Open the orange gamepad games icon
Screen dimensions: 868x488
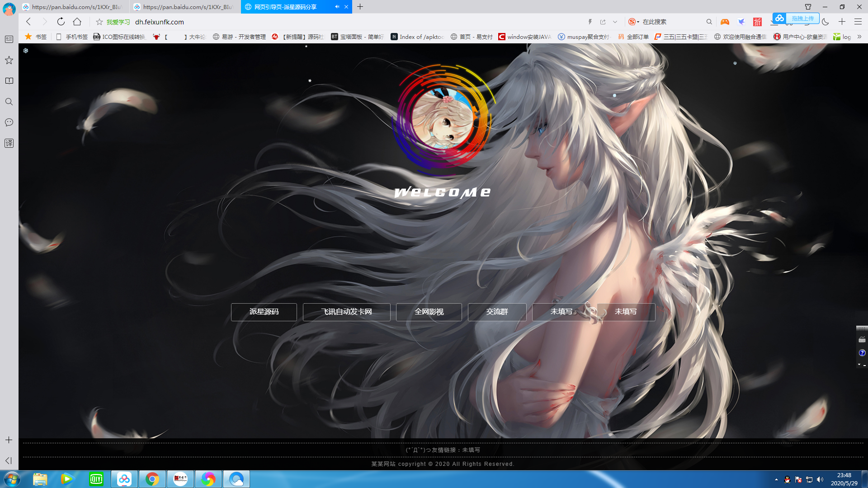(725, 22)
